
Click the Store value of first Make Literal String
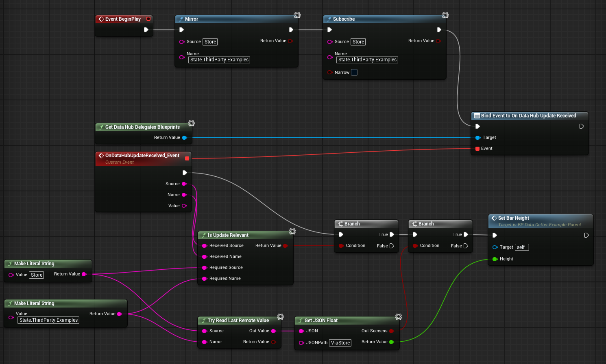click(37, 275)
